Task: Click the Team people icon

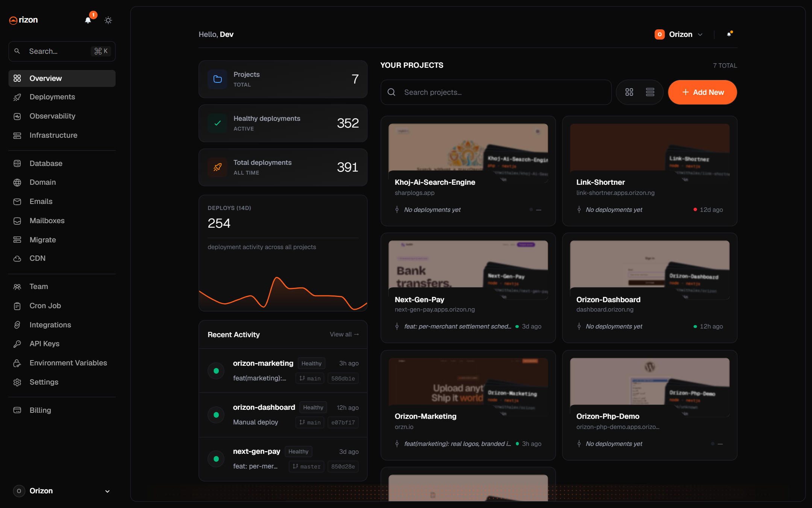Action: click(17, 287)
